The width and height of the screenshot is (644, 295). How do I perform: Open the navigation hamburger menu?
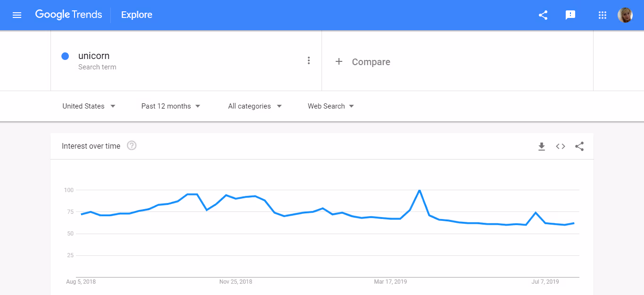[17, 15]
